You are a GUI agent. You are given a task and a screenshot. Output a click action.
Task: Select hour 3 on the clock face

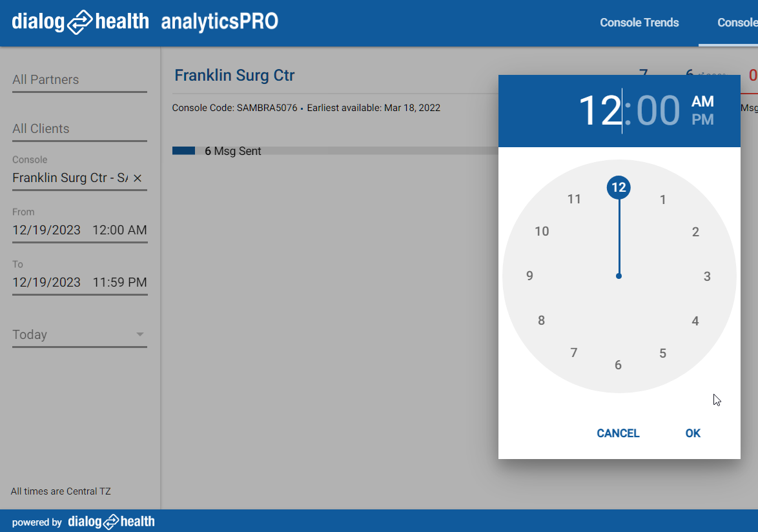coord(707,276)
